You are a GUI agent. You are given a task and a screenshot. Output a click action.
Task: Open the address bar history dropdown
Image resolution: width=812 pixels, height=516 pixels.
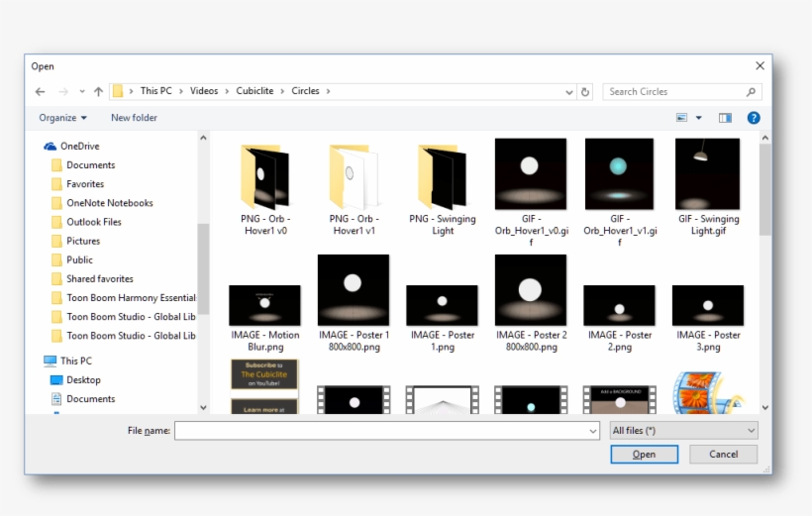point(569,92)
